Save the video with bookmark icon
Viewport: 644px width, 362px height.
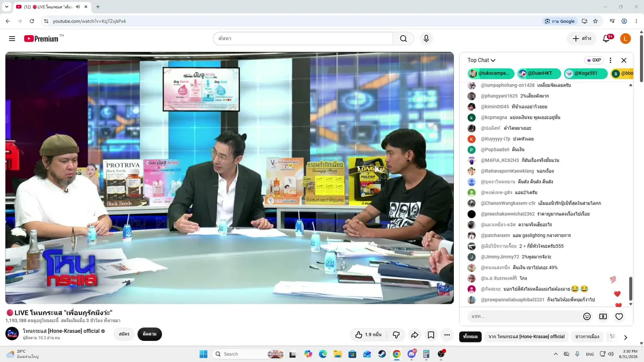point(431,334)
